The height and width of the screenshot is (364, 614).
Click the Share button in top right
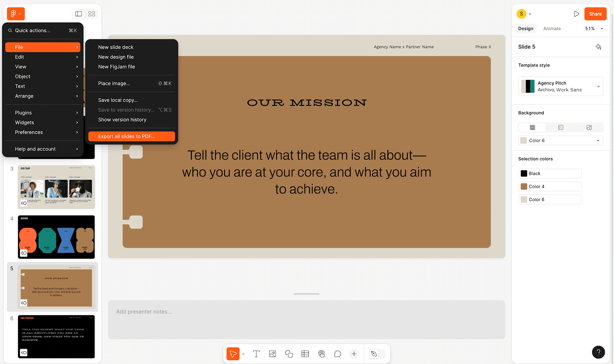pyautogui.click(x=595, y=14)
